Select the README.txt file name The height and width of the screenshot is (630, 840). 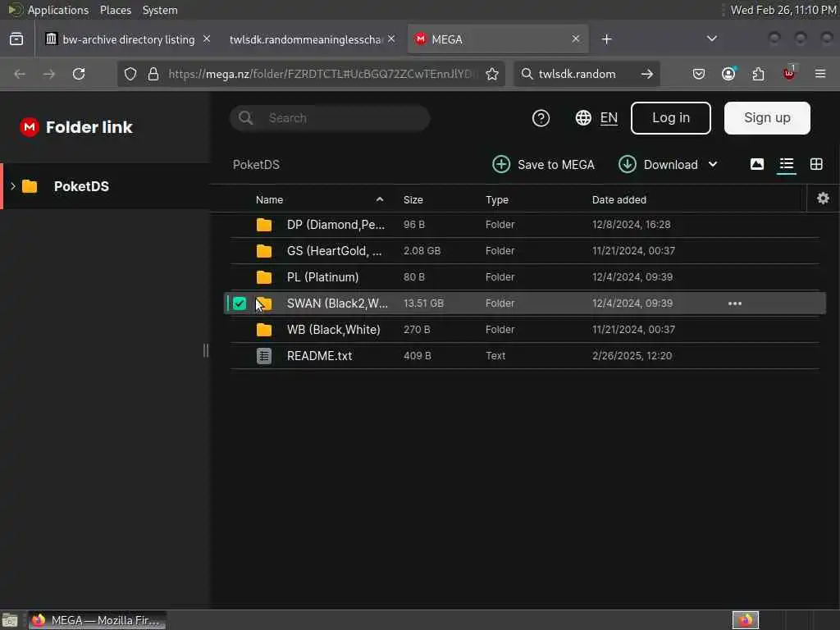point(319,356)
